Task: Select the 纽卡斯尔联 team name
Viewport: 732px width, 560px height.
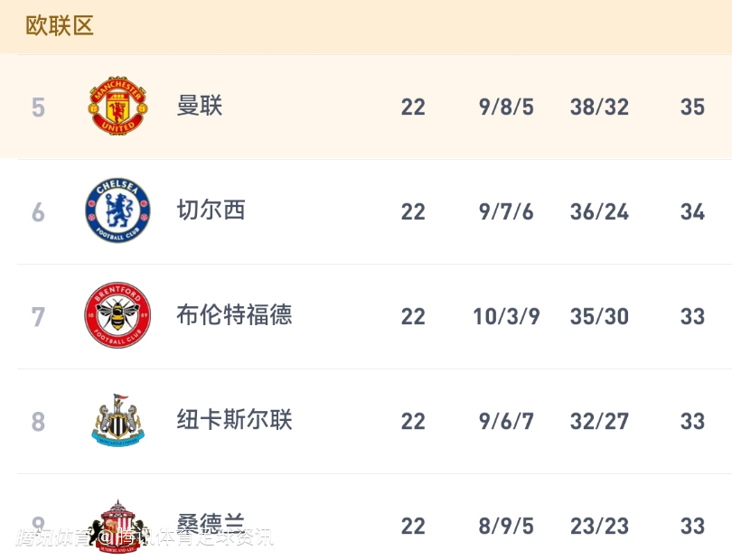Action: [x=235, y=420]
